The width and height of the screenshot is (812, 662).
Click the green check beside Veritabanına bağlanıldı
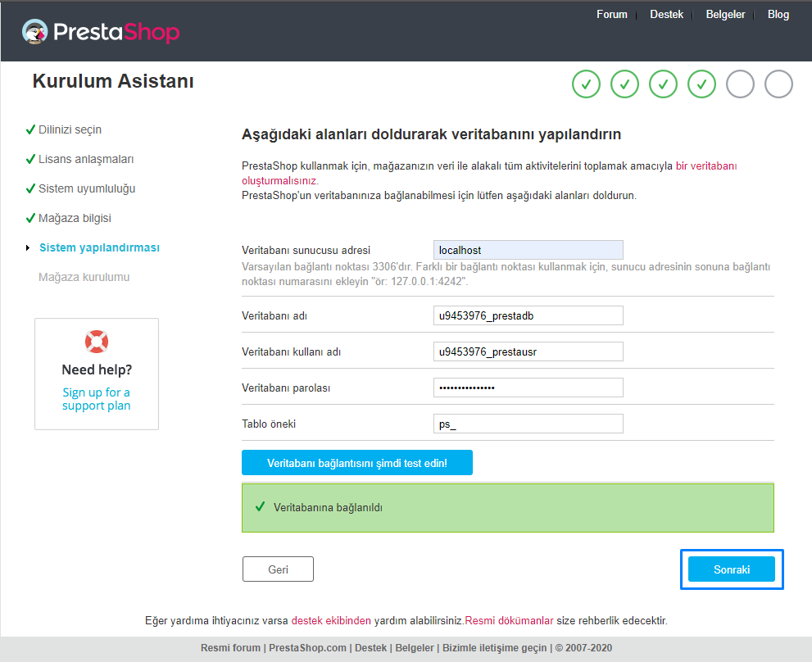point(260,506)
